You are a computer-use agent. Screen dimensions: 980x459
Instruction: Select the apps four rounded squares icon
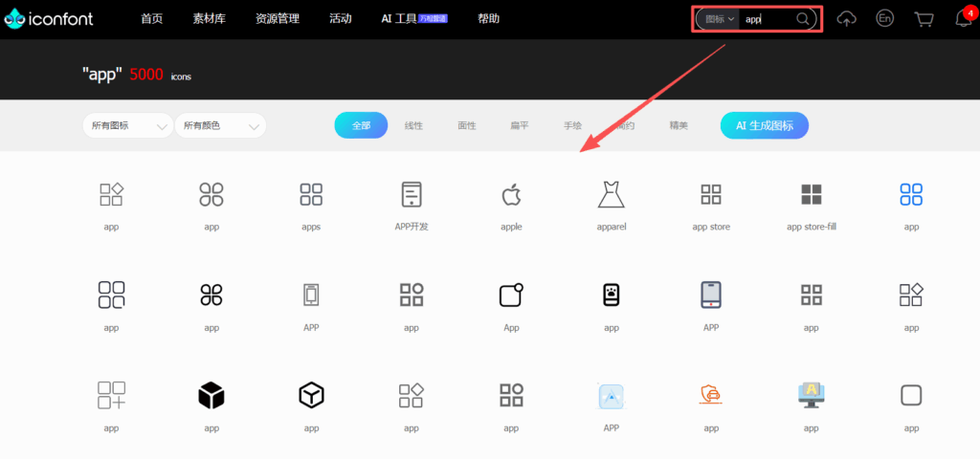coord(311,194)
